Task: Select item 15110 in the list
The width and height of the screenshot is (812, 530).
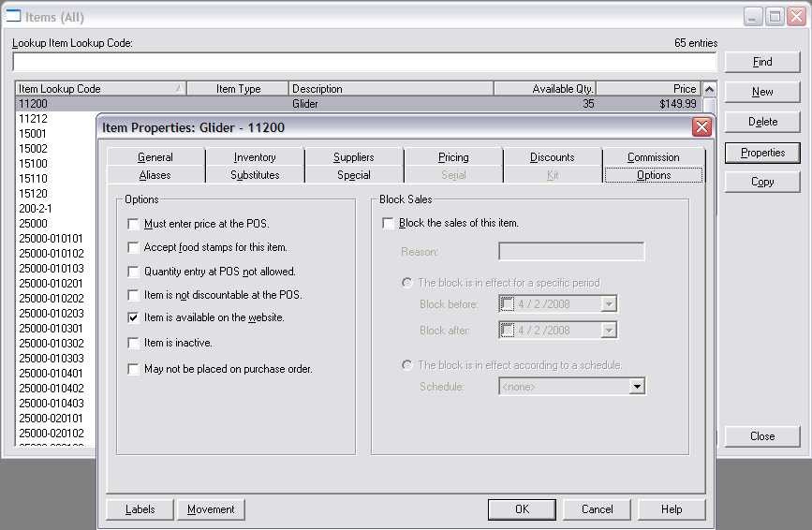Action: pos(33,179)
